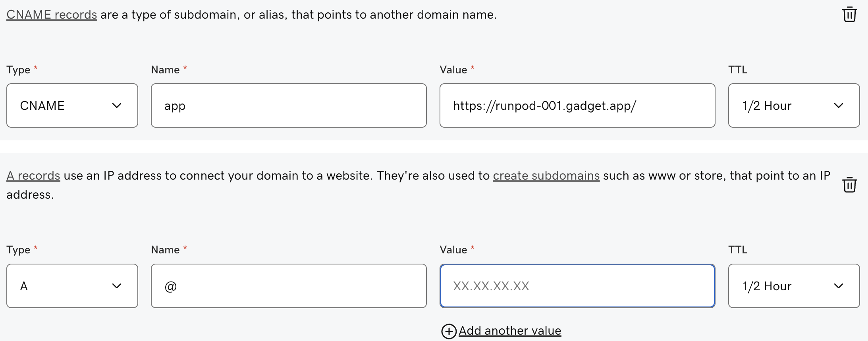Click the empty XX.XX.XX.XX Value field
868x341 pixels.
[x=577, y=286]
